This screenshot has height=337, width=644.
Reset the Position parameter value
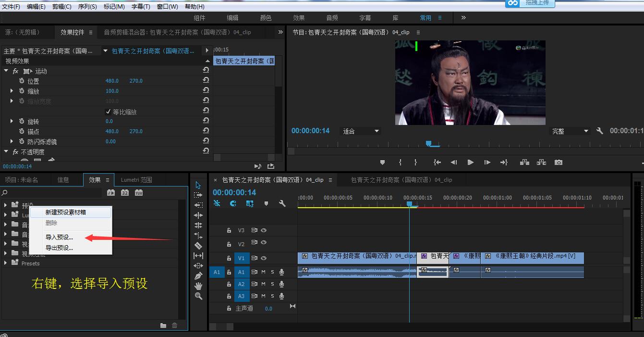pos(206,80)
